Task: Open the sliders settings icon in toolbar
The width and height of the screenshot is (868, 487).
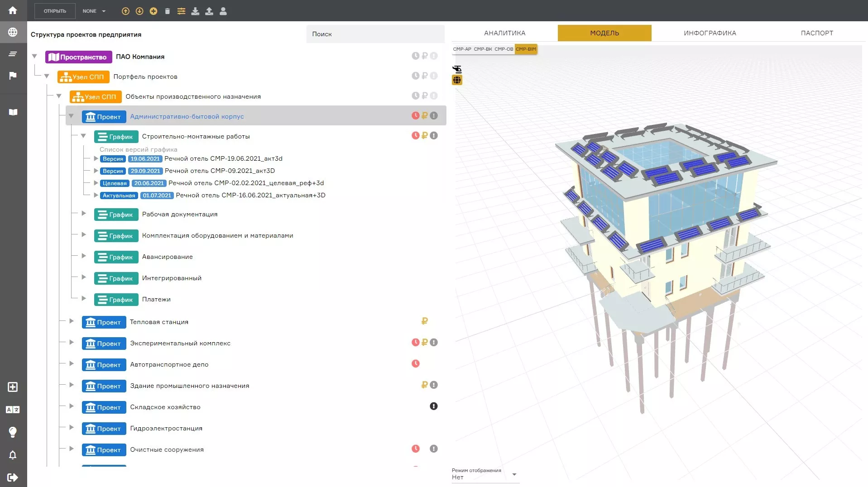Action: coord(181,11)
